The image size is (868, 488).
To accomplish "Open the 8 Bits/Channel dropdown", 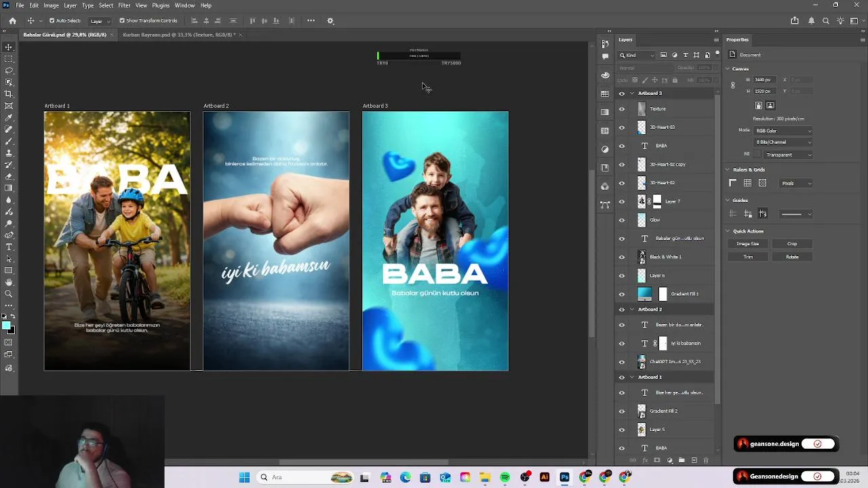I will pyautogui.click(x=783, y=142).
